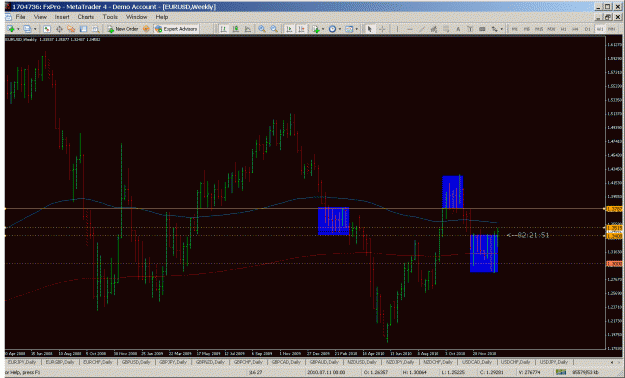This screenshot has height=378, width=625.
Task: Switch to the NZDUSD,Daily chart tab
Action: point(362,362)
